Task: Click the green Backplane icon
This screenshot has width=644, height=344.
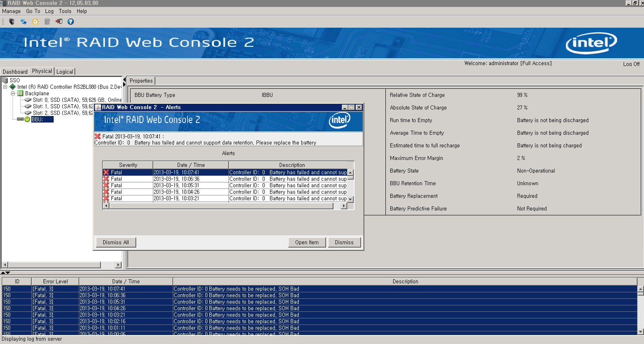Action: [x=20, y=93]
